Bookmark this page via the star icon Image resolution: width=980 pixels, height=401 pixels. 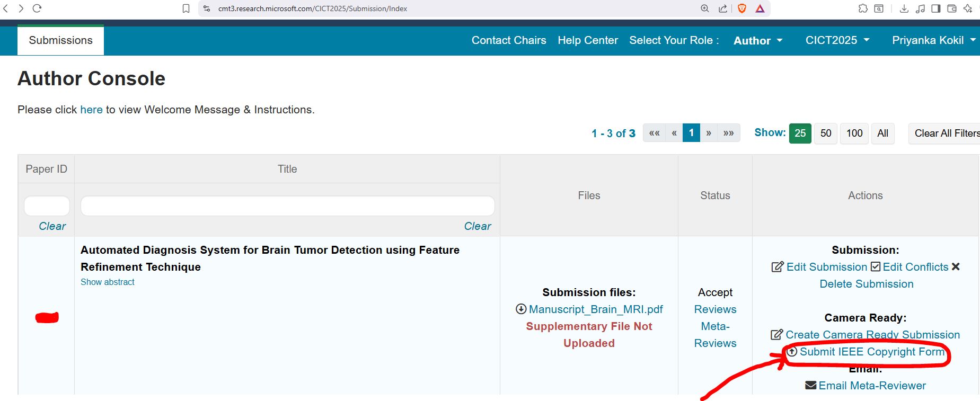pyautogui.click(x=186, y=8)
